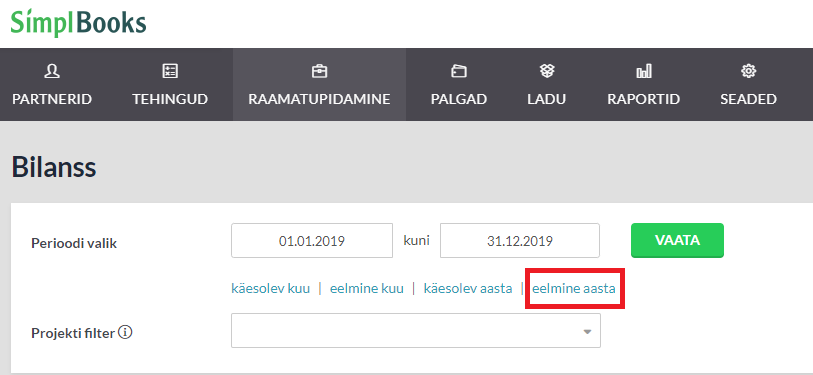Click the Ladu boxes icon
813x375 pixels.
point(546,72)
